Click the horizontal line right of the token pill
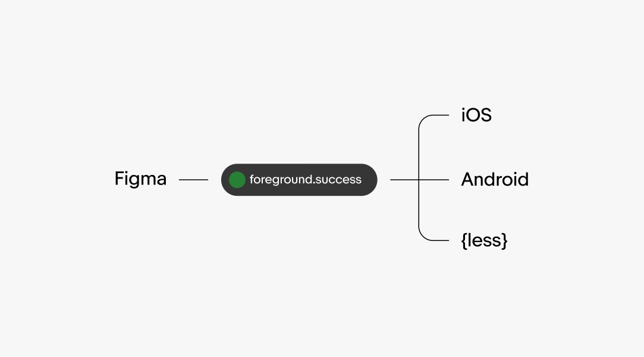 click(x=404, y=180)
